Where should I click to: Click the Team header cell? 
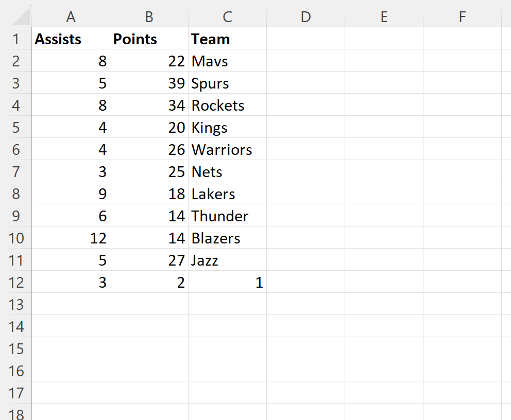click(x=227, y=39)
